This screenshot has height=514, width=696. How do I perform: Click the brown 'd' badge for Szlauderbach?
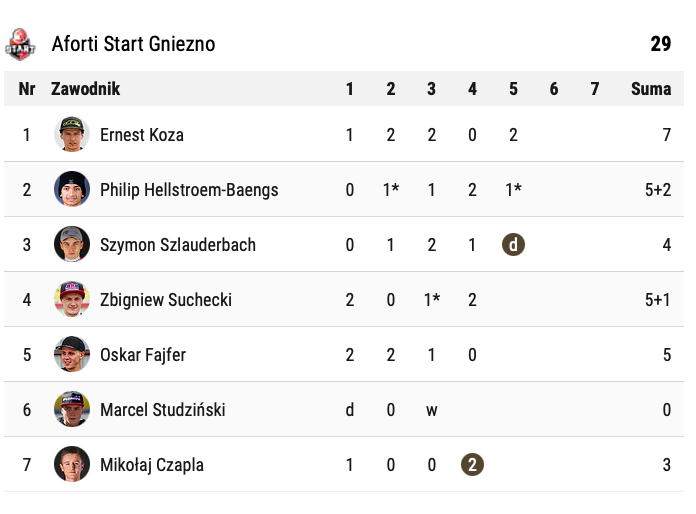tap(513, 245)
